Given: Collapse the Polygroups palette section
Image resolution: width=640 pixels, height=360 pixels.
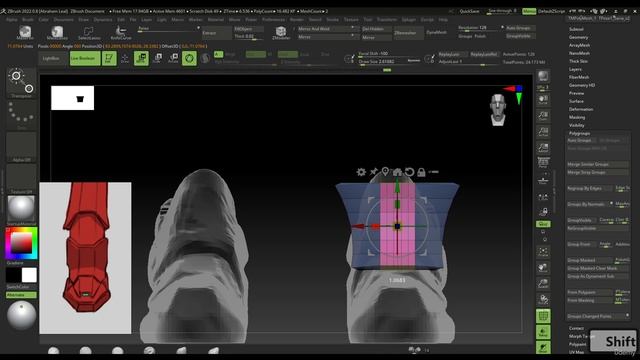Looking at the screenshot, I should coord(580,133).
